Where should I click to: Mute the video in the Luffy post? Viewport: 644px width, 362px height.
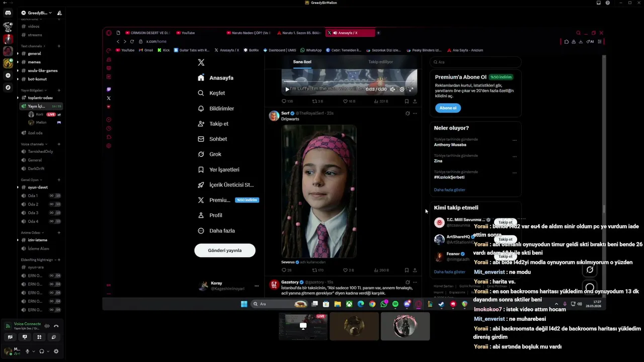point(392,89)
